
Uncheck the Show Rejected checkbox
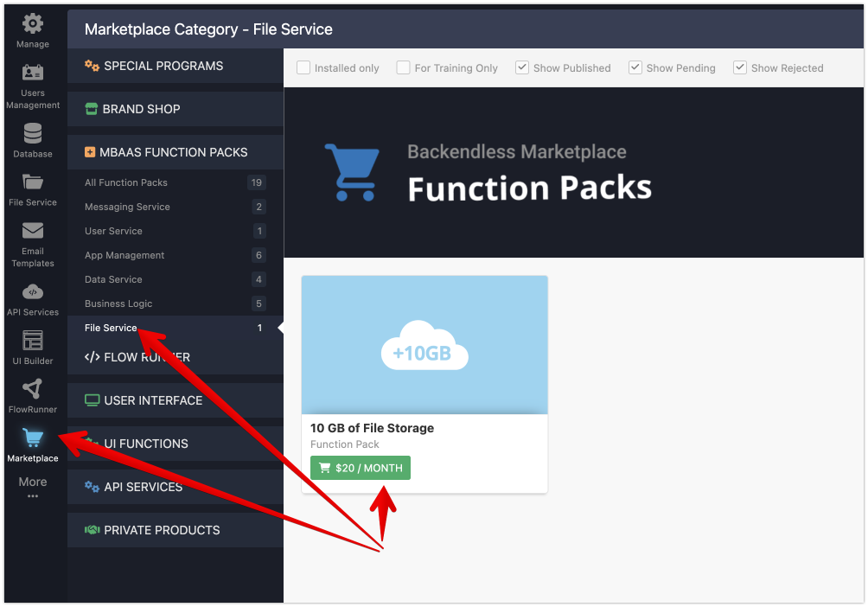740,67
